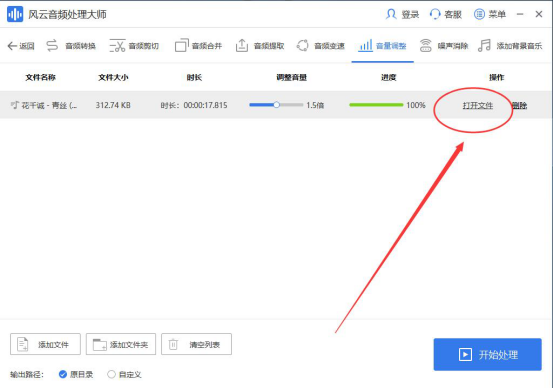This screenshot has height=388, width=553.
Task: Click the gray part of volume slider track
Action: click(x=292, y=105)
